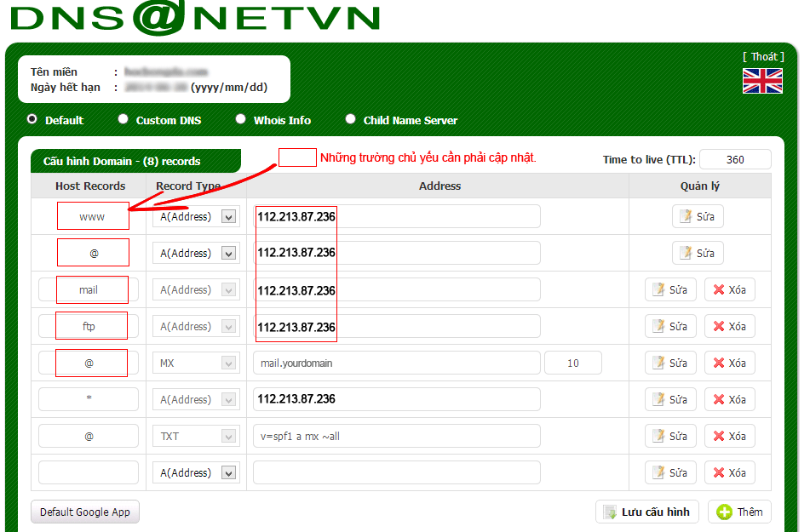This screenshot has width=810, height=532.
Task: Click the empty address field in last row
Action: coord(397,472)
